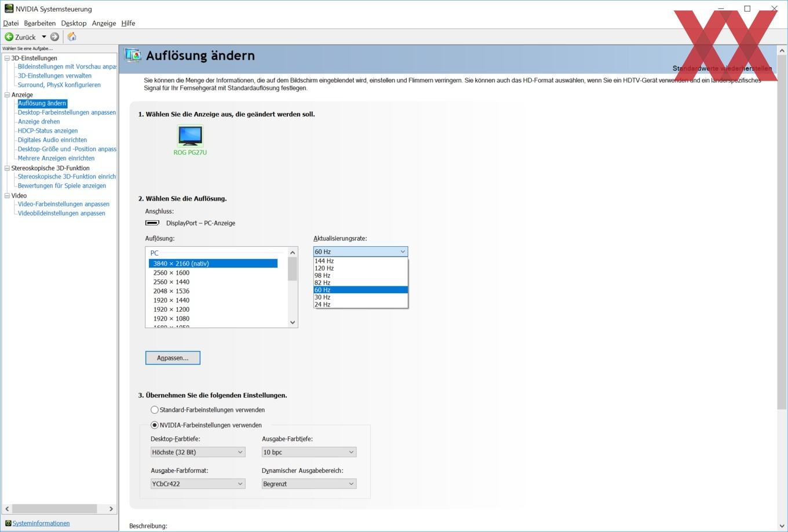The width and height of the screenshot is (788, 532).
Task: Open the home icon in toolbar
Action: (x=72, y=37)
